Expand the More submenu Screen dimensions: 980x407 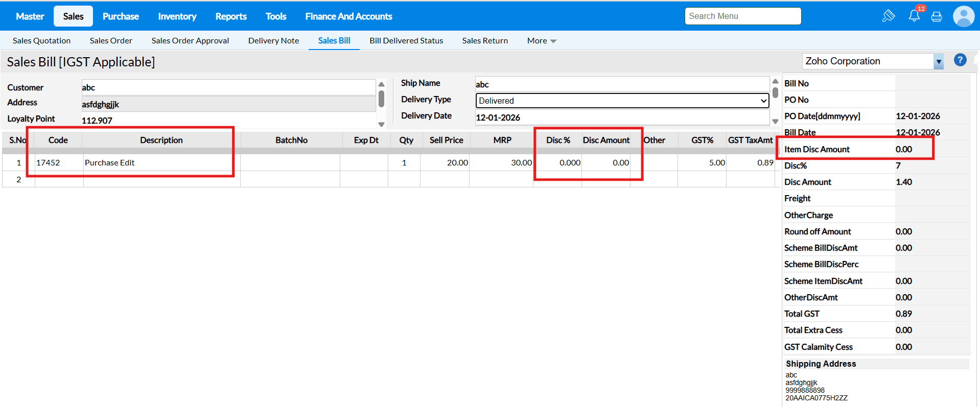[x=542, y=41]
